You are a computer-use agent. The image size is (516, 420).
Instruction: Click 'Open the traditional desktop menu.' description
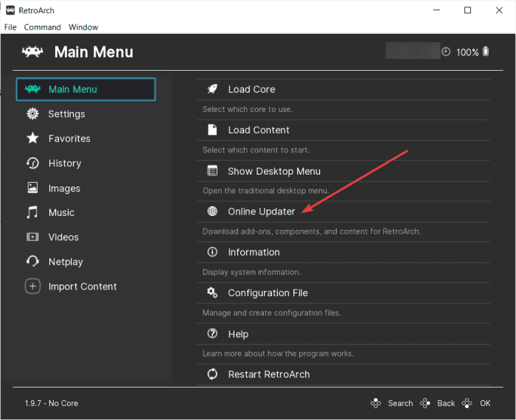point(266,191)
